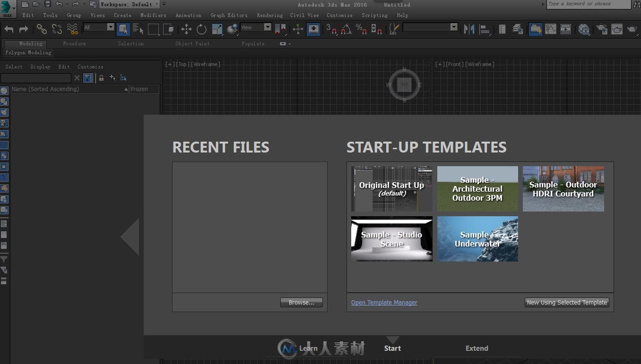641x364 pixels.
Task: Toggle the Percent Snap
Action: point(362,29)
